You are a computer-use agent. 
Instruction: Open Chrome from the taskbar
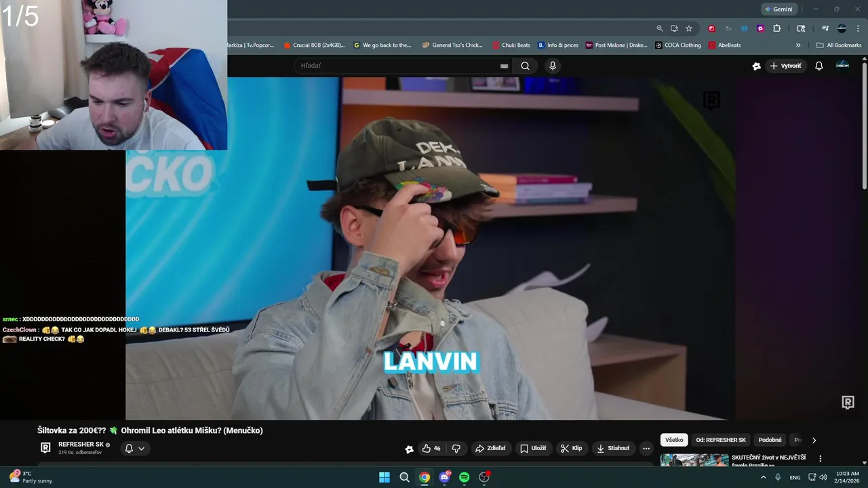(425, 477)
